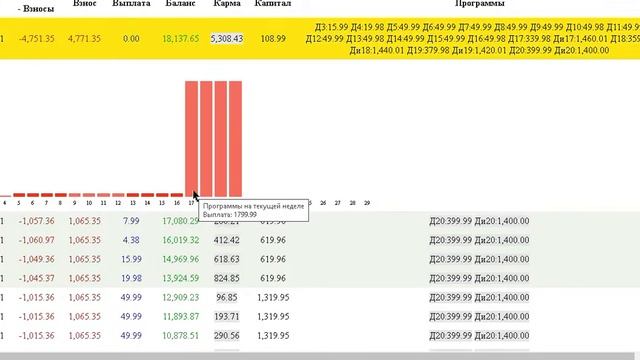Click capital value 108.99 in the yellow row
This screenshot has width=640, height=360.
(273, 39)
